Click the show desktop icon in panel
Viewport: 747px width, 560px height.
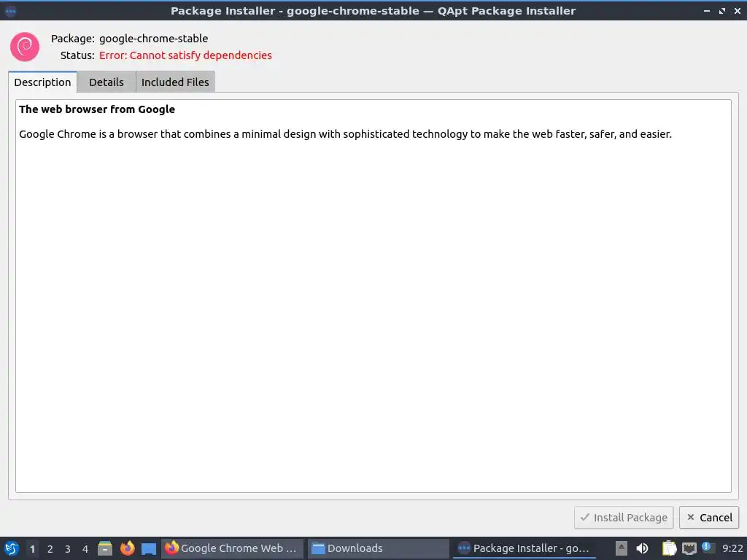[149, 548]
